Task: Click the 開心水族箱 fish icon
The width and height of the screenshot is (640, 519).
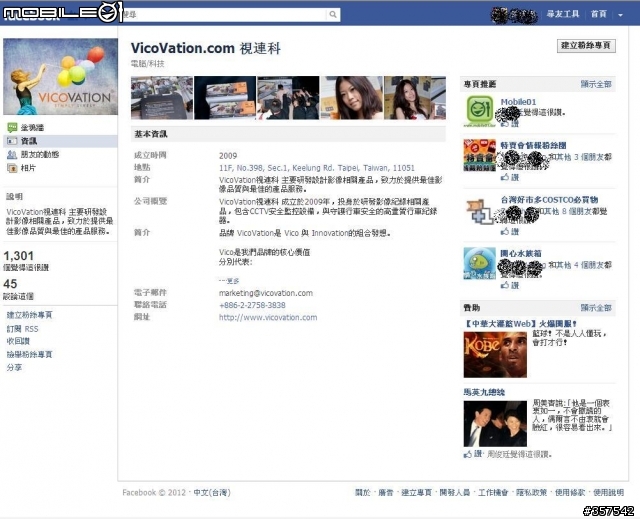Action: pyautogui.click(x=480, y=264)
